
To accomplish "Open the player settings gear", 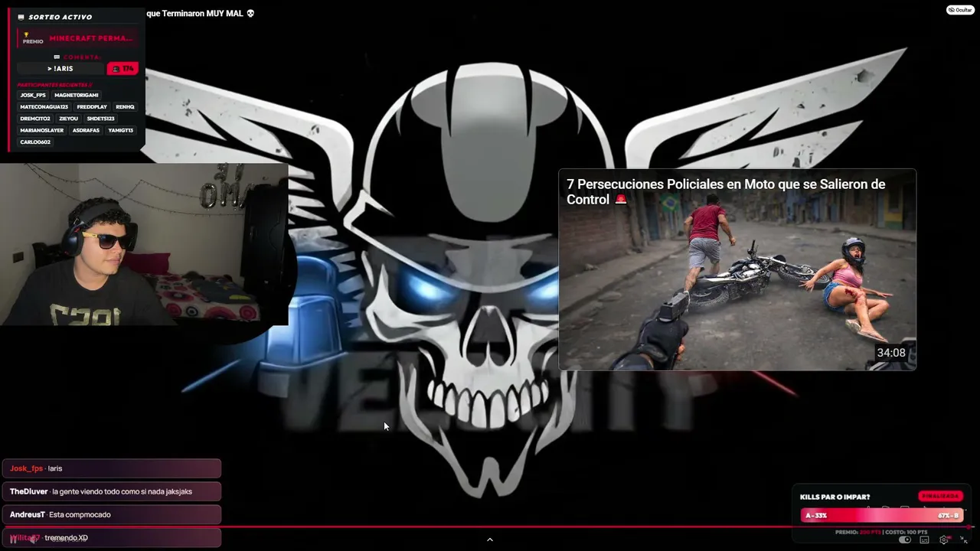I will click(944, 540).
